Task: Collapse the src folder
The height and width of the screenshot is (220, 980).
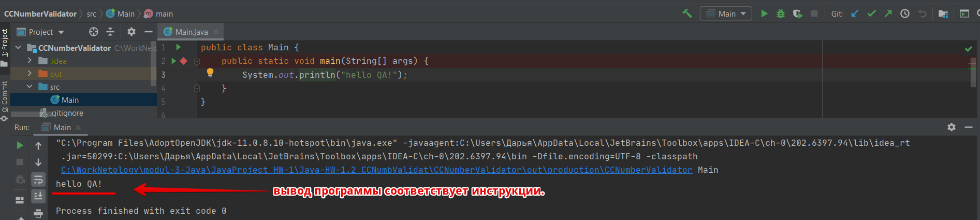Action: [30, 86]
